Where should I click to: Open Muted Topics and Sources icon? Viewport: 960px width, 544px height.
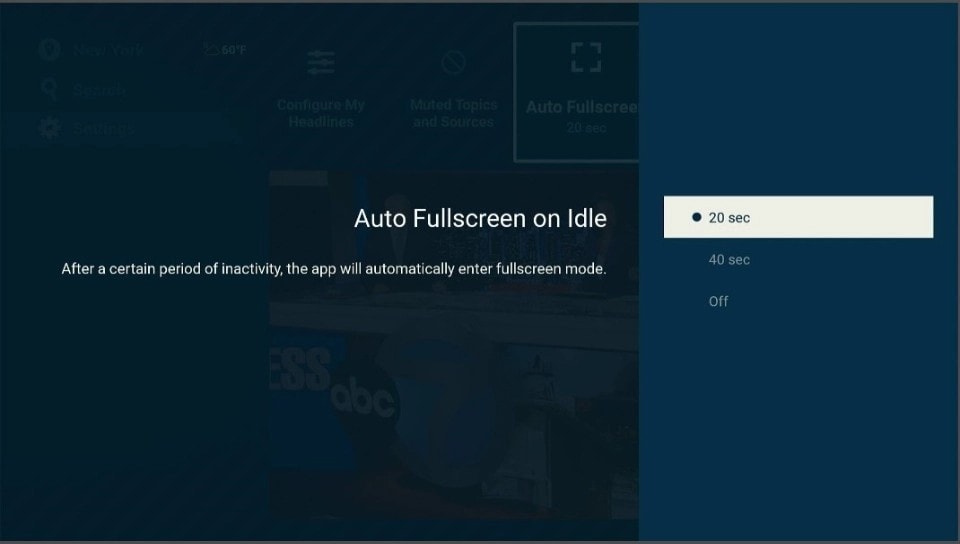(454, 62)
